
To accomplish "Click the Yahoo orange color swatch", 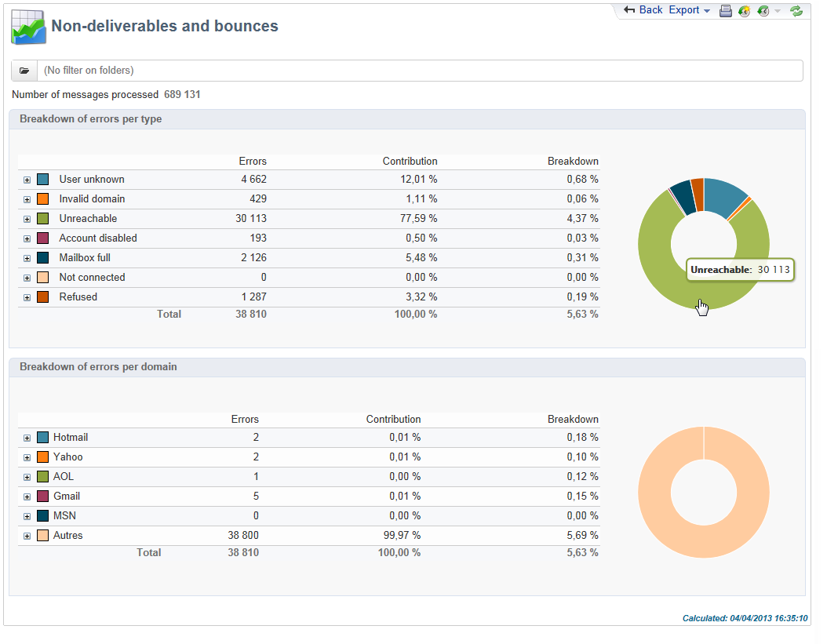I will [43, 457].
